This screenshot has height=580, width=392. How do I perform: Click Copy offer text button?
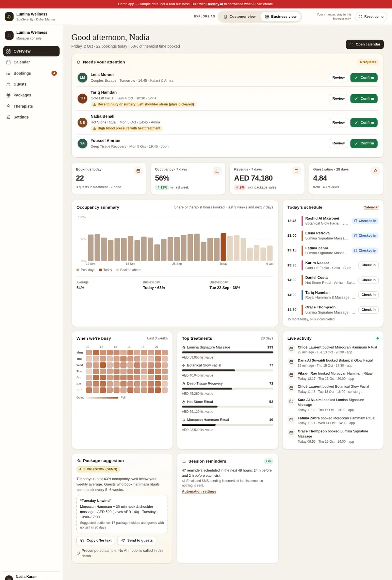[x=96, y=540]
